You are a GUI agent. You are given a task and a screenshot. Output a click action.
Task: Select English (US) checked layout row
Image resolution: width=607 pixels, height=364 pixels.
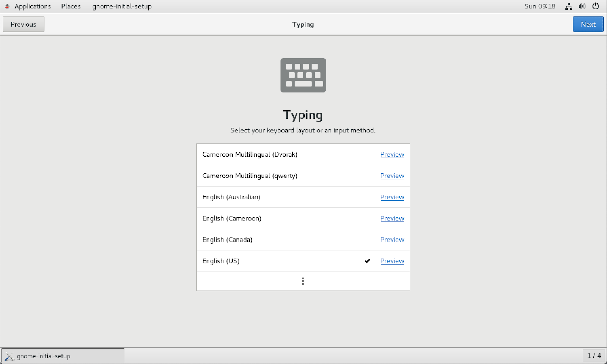tap(303, 261)
